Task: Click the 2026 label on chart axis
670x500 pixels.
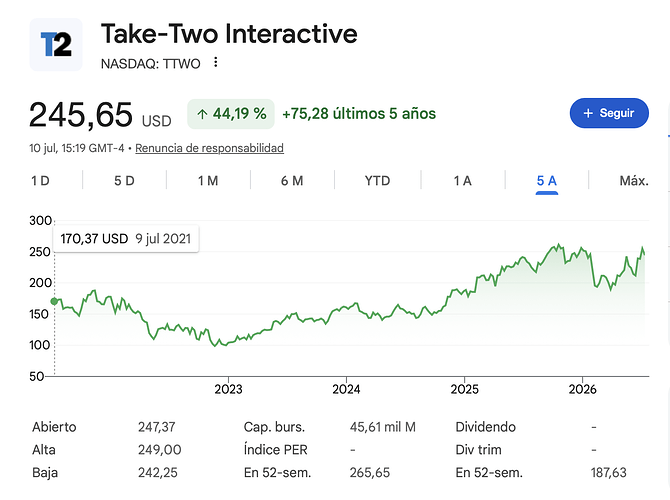Action: (582, 389)
